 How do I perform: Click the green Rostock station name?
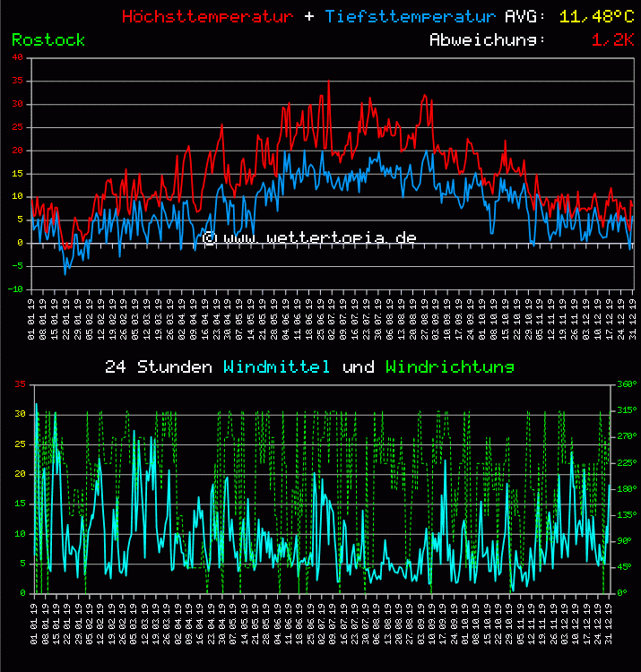(48, 39)
